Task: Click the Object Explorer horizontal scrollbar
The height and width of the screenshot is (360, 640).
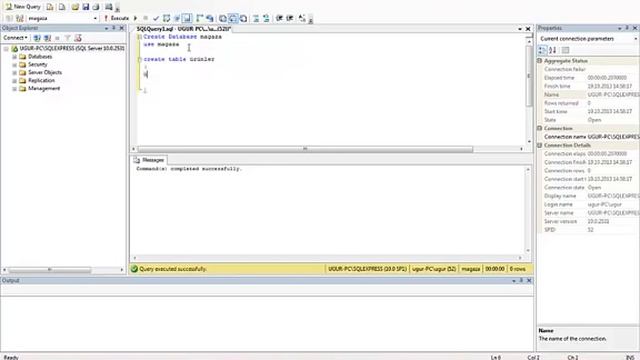Action: click(x=50, y=270)
